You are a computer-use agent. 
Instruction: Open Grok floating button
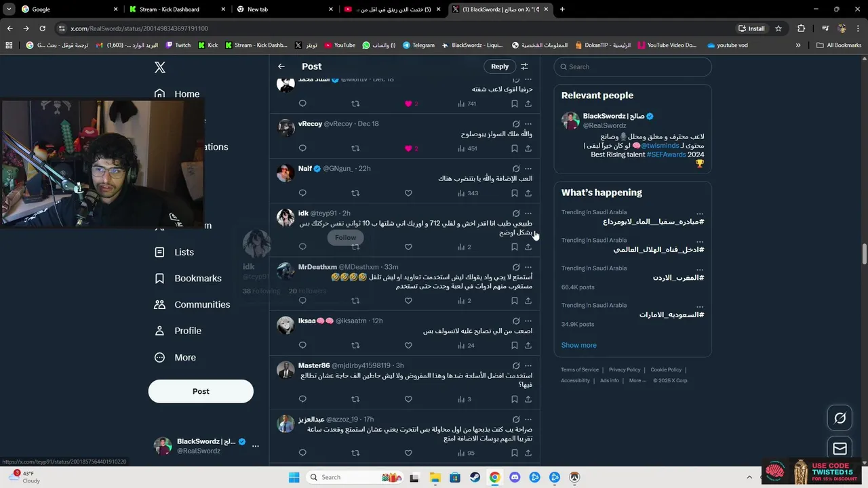[x=840, y=418]
